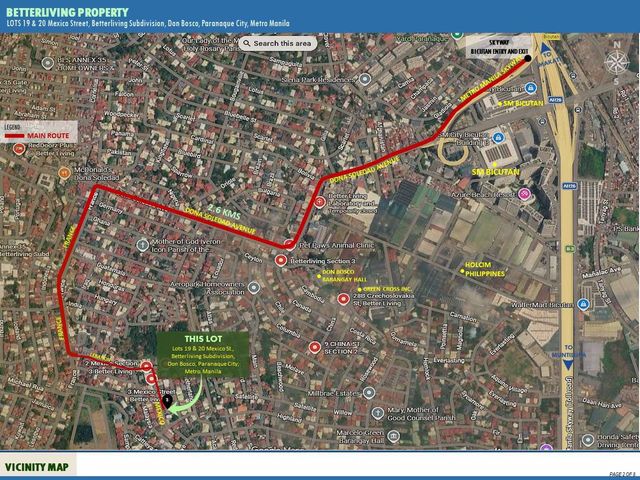Click the compass rose icon

[x=617, y=62]
